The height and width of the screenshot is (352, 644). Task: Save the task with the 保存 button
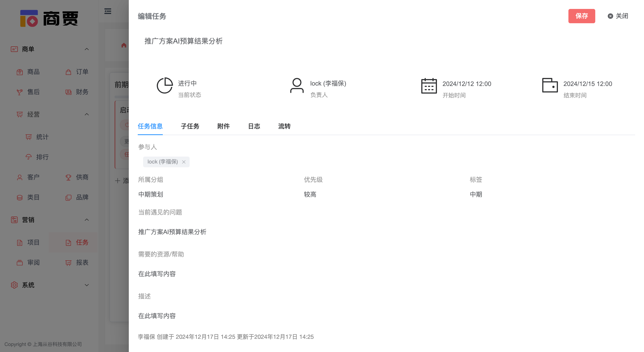[582, 16]
